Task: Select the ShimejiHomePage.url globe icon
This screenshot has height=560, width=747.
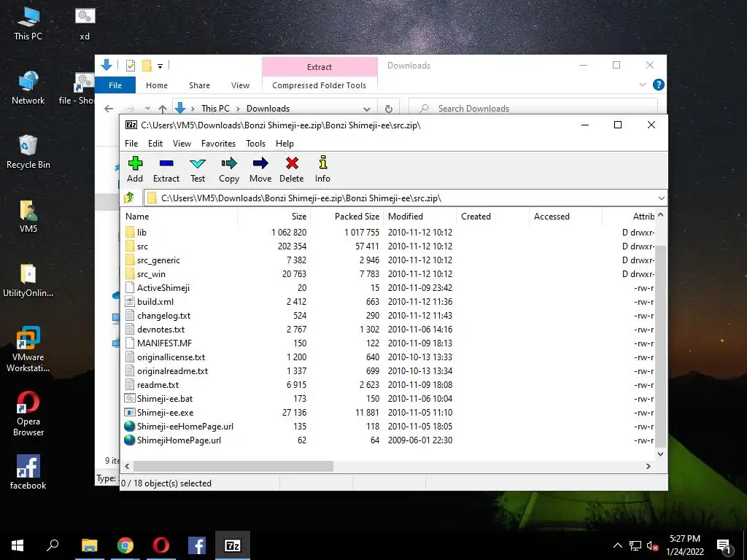Action: point(130,440)
